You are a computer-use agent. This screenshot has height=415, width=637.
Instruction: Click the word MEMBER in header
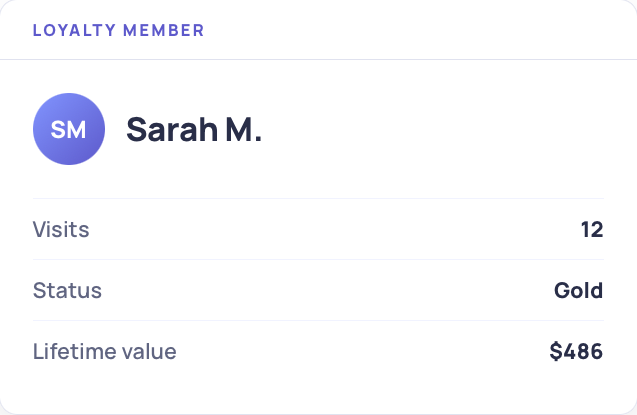(163, 30)
